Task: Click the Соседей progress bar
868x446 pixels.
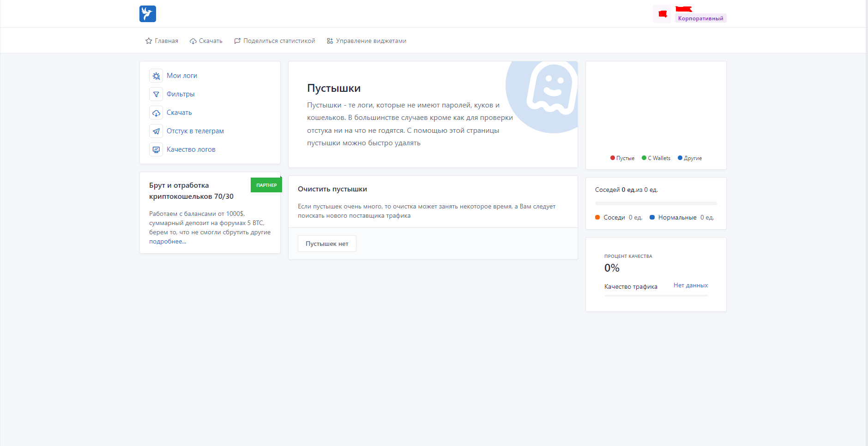Action: (656, 203)
